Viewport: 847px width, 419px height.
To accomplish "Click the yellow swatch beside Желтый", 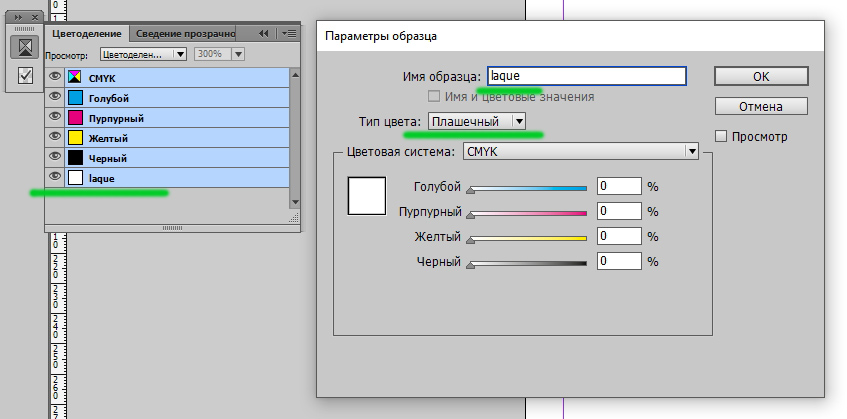I will [x=75, y=138].
